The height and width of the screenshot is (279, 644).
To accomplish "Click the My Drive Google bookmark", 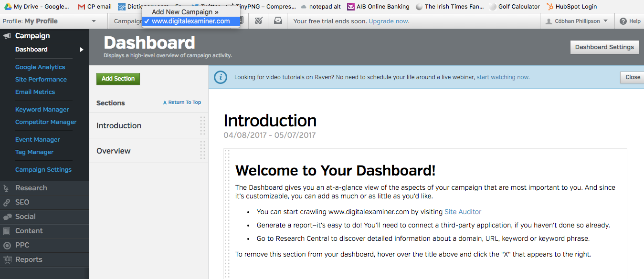I will (x=37, y=7).
